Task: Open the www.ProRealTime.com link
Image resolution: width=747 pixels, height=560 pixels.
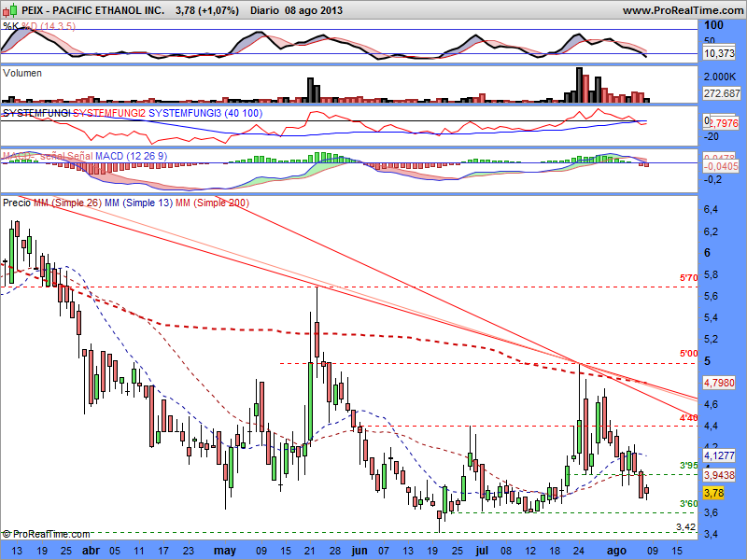Action: tap(683, 10)
